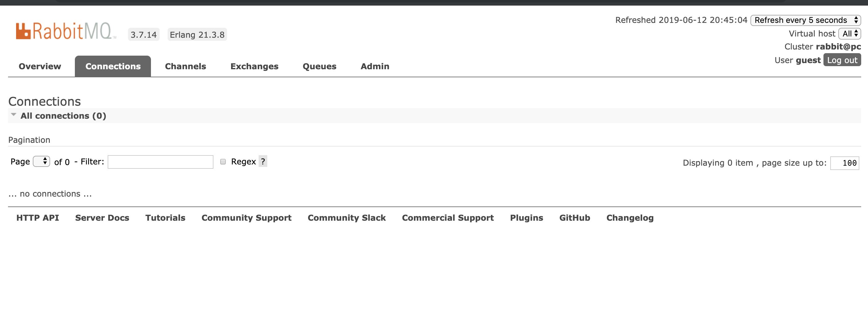Viewport: 868px width, 327px height.
Task: Click the page size input field
Action: (845, 163)
